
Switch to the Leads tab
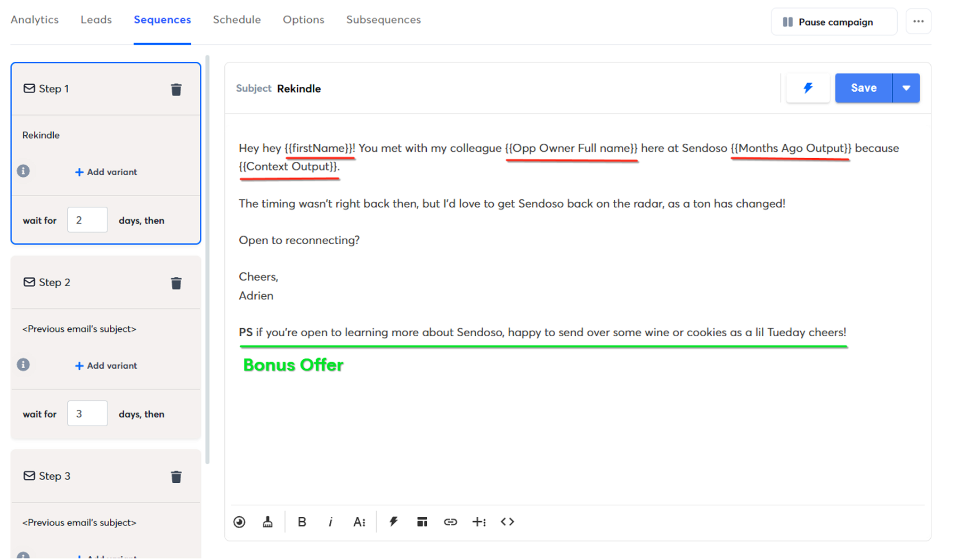click(x=96, y=20)
